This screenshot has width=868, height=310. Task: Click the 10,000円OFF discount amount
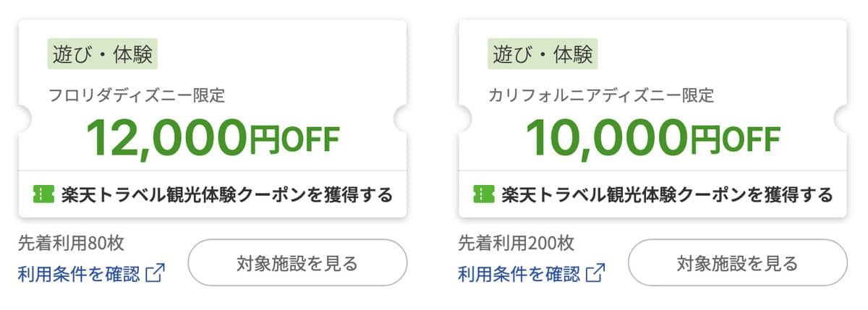(652, 138)
